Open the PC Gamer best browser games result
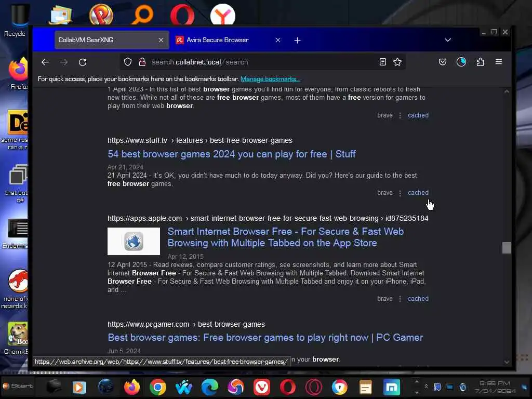 point(265,338)
